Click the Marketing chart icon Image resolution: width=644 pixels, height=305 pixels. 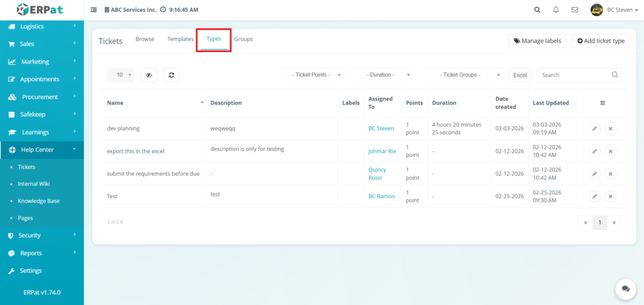12,62
